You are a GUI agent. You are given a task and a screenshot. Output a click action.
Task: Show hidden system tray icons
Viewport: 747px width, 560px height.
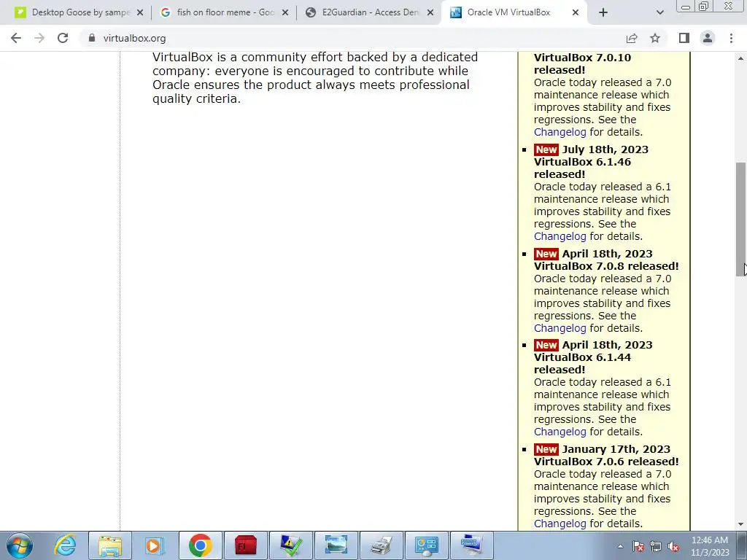point(620,546)
